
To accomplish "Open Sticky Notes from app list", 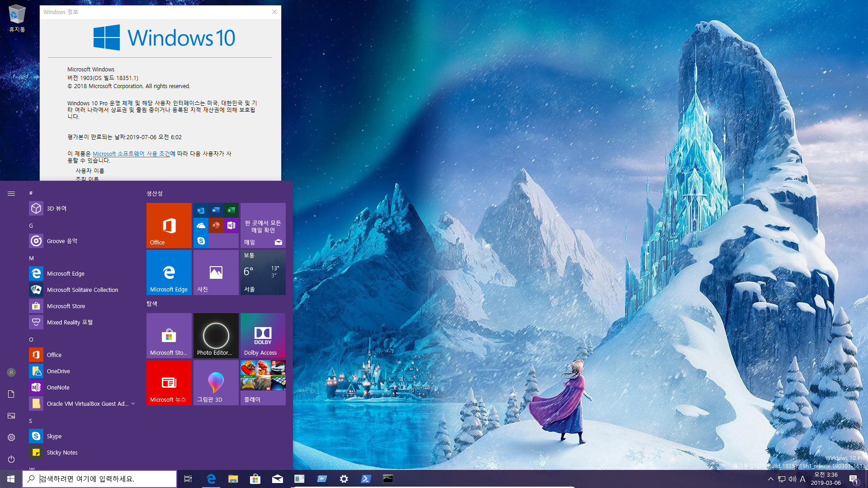I will (81, 452).
